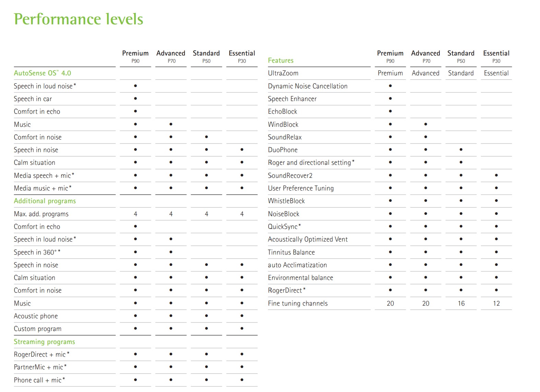Click the "WhistleBlock" feature label
Screen dimensions: 540x392
[x=286, y=201]
